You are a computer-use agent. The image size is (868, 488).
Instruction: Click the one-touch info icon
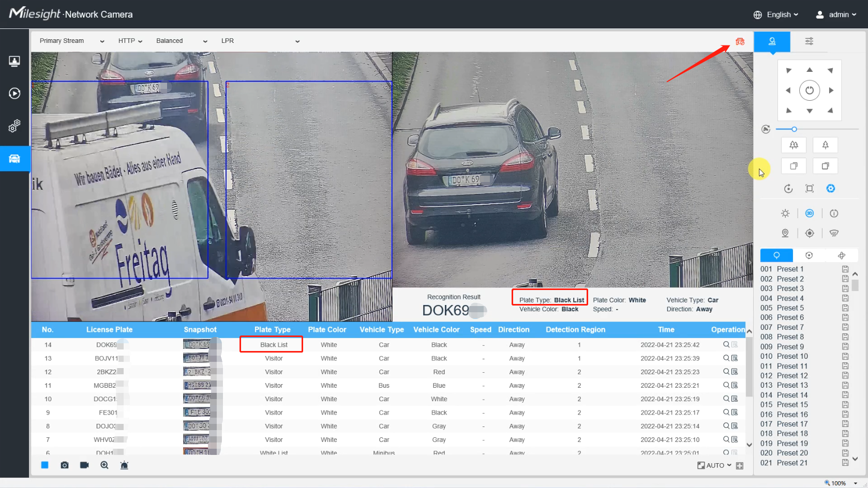[x=834, y=213]
